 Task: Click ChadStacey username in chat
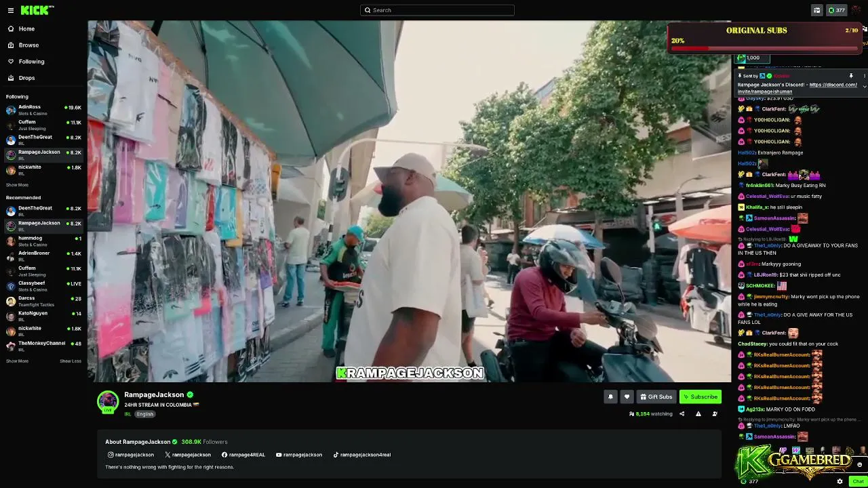pos(753,344)
